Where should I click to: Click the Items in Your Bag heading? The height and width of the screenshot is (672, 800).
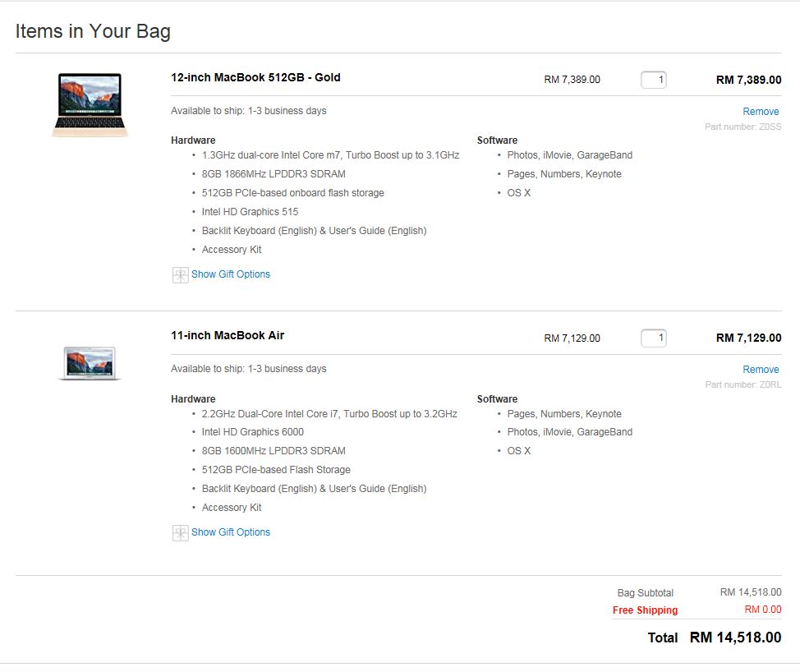93,31
